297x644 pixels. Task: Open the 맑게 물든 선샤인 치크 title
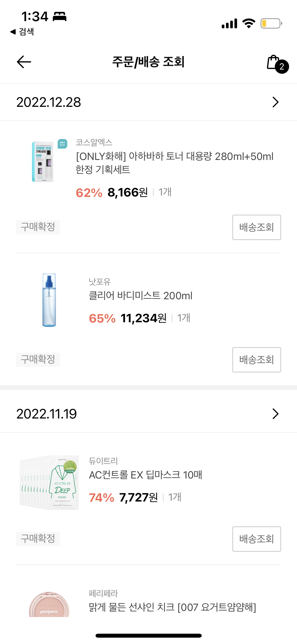click(x=172, y=607)
